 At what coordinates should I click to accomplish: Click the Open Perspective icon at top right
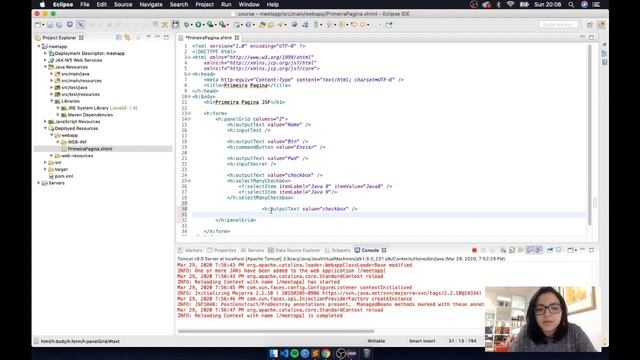pyautogui.click(x=590, y=25)
